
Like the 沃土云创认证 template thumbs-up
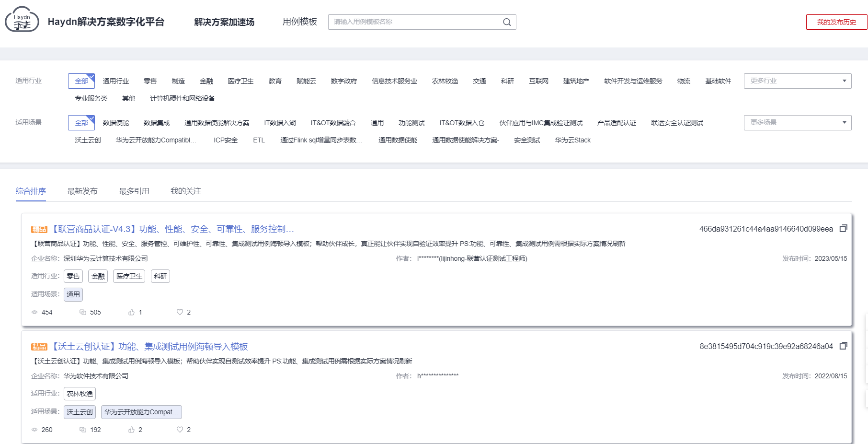[x=131, y=430]
